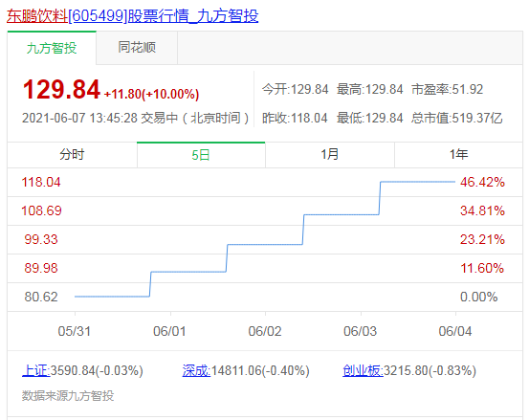The image size is (529, 420).
Task: Open the 上证 index link
Action: click(35, 370)
